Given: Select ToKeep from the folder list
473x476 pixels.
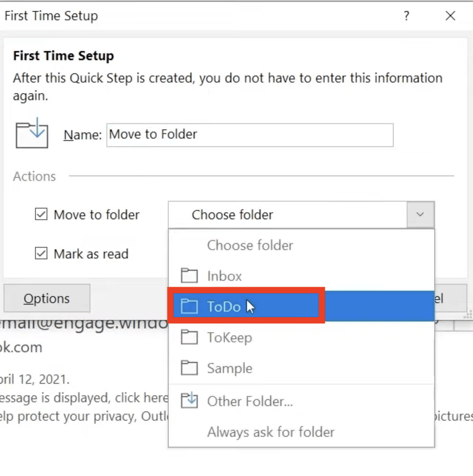Looking at the screenshot, I should [302, 337].
